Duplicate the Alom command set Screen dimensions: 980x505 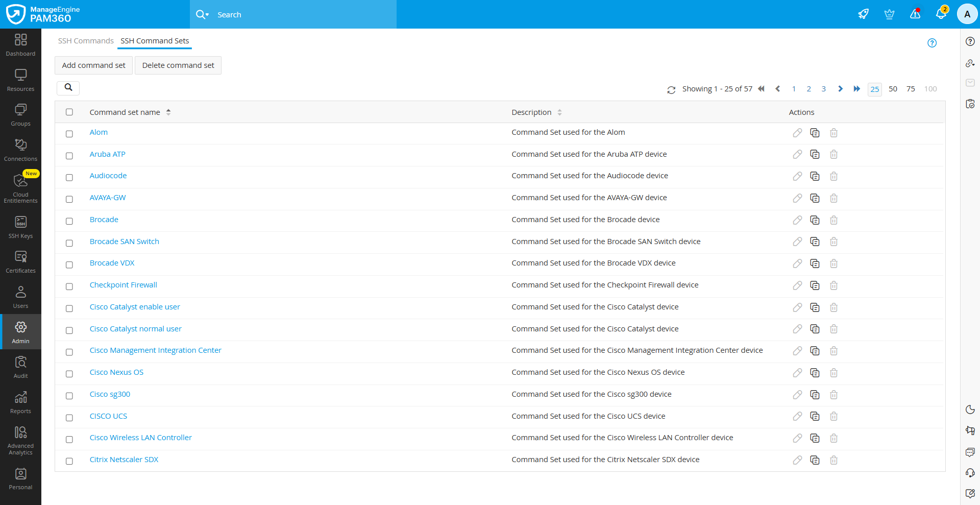pos(814,132)
